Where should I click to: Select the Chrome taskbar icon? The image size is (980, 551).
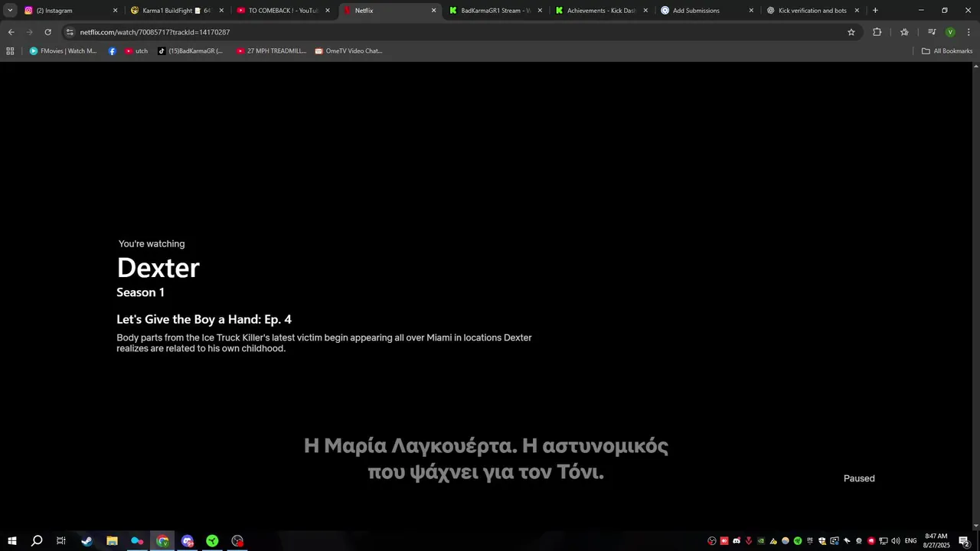click(162, 541)
